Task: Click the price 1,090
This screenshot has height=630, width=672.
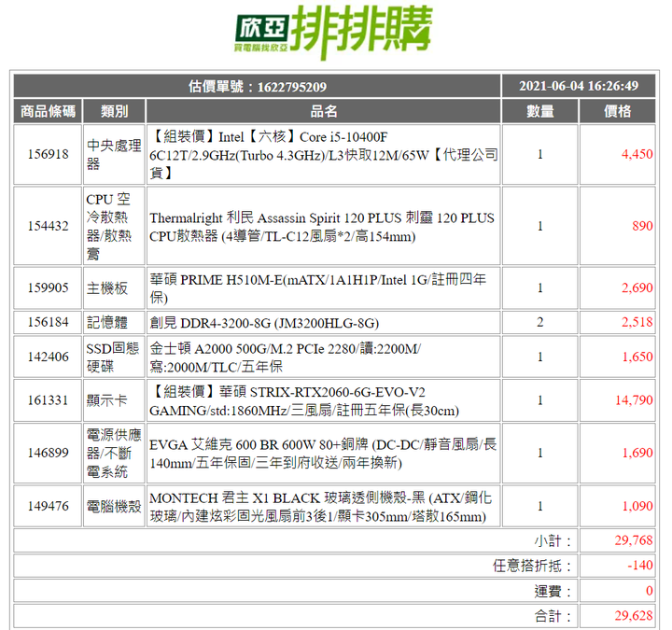Action: (x=637, y=506)
